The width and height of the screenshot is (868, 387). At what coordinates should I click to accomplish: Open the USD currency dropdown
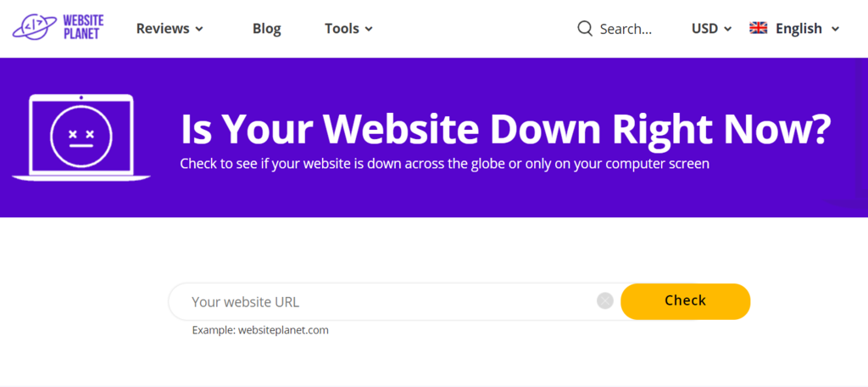click(711, 28)
